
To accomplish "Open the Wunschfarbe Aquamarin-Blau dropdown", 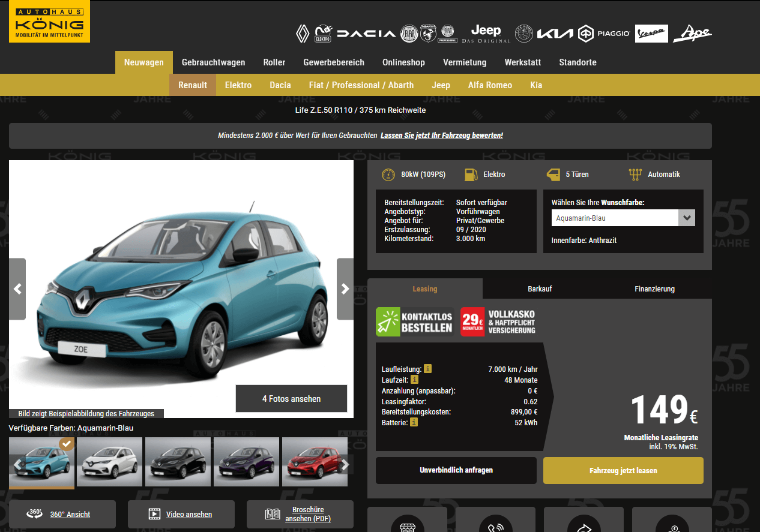I will [623, 218].
